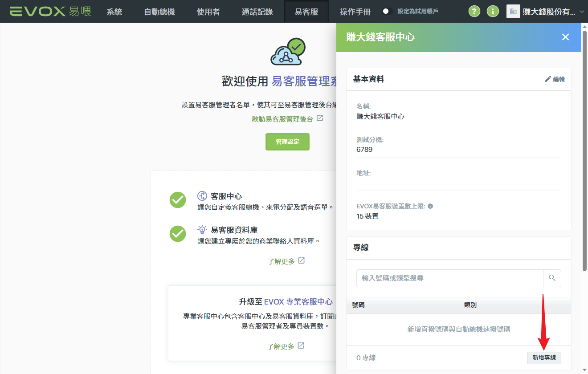Screen dimensions: 588x374
Task: Click the info icon beside EVOX易客服裝置數上限
Action: (x=430, y=207)
